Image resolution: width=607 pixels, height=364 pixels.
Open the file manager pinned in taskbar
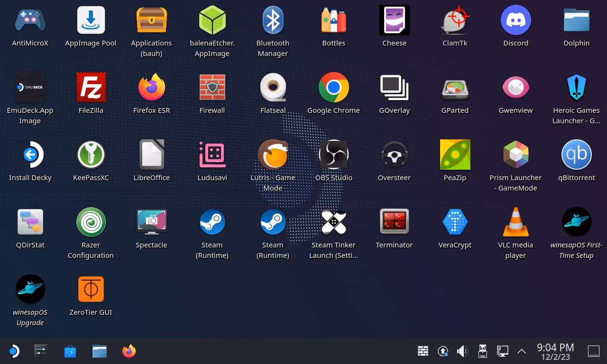click(x=100, y=351)
